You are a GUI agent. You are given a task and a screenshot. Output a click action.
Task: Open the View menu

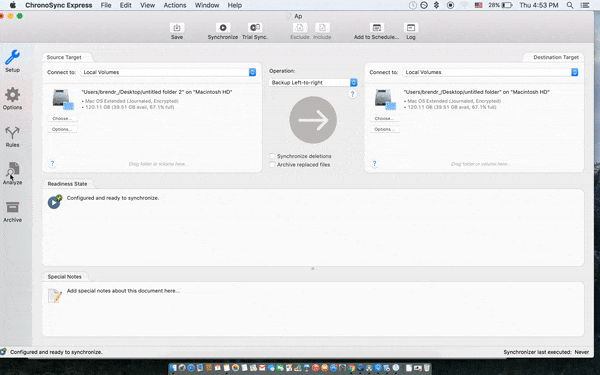(x=147, y=5)
